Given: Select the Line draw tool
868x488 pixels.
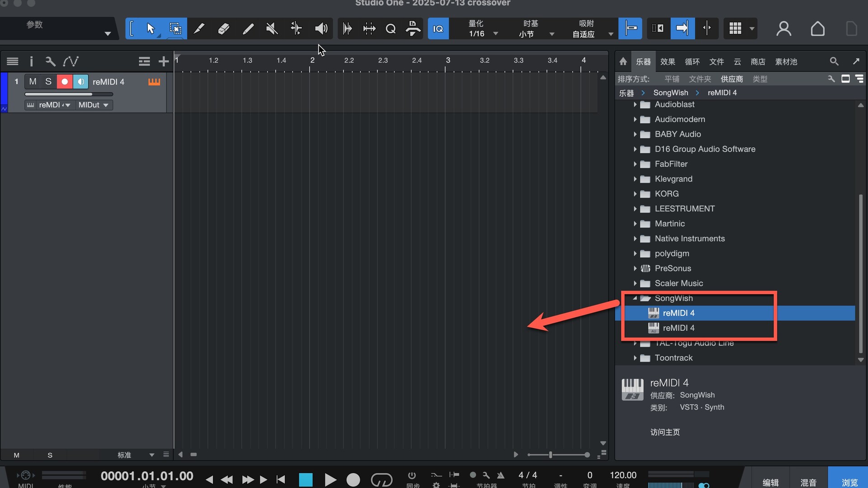Looking at the screenshot, I should click(248, 28).
